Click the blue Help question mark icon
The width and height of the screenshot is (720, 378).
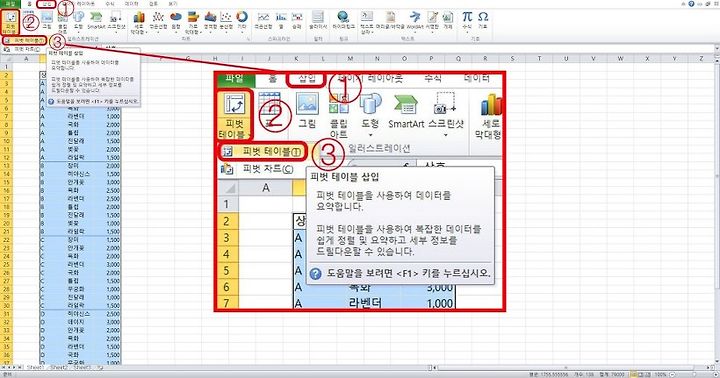click(x=692, y=4)
